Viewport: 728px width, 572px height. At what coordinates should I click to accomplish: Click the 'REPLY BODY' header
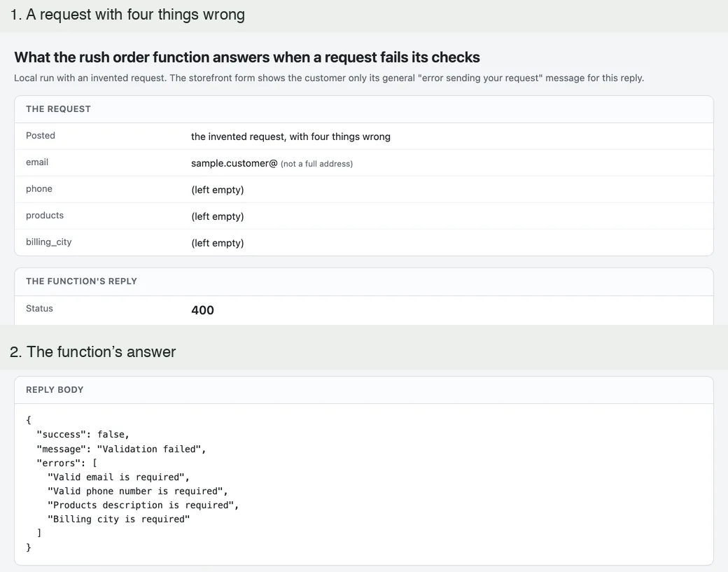pos(55,390)
